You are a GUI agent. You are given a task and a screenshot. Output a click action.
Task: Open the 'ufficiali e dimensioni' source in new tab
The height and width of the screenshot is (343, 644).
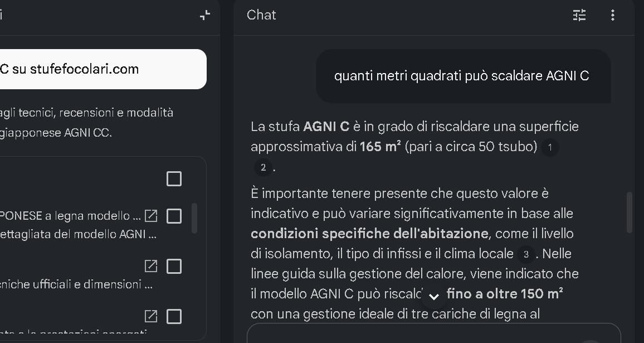point(151,267)
